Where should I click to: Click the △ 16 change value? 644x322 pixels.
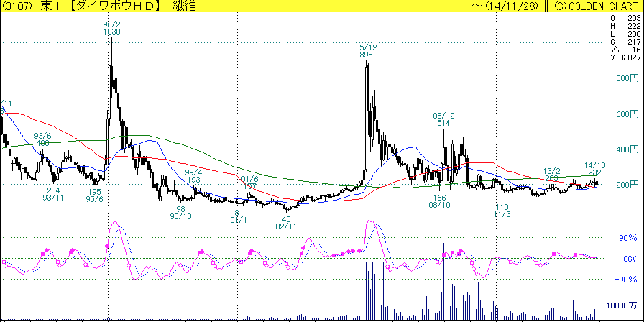coord(625,50)
